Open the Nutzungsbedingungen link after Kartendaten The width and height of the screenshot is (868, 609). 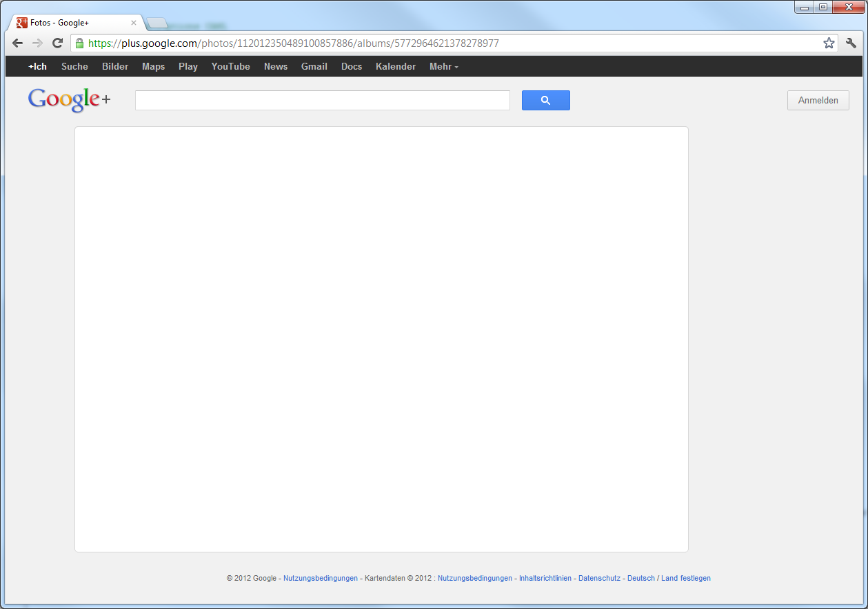475,579
